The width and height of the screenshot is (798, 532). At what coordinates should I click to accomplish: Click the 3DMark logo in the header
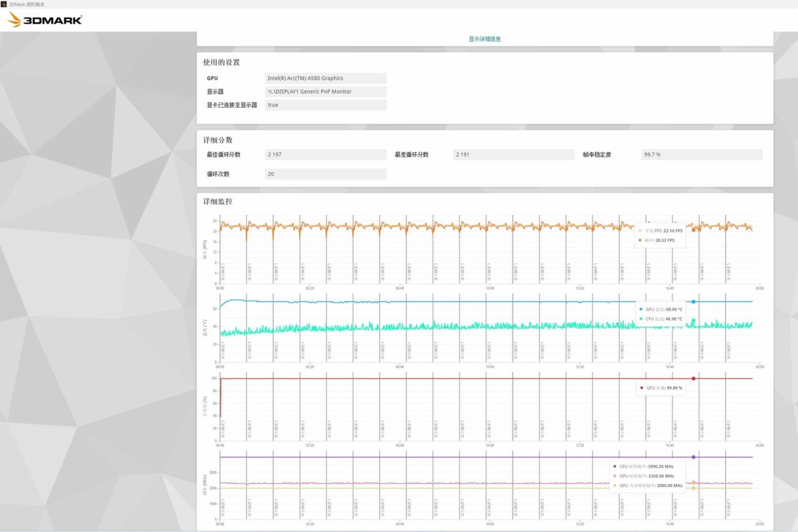click(x=45, y=20)
